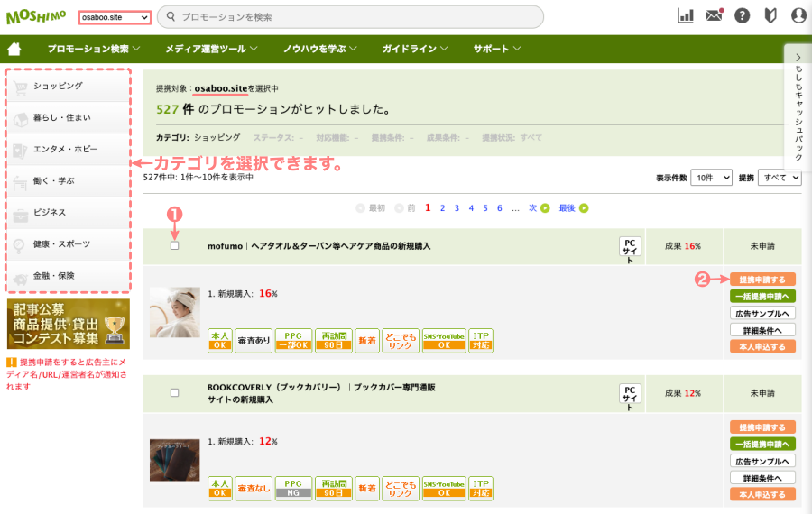Screen dimensions: 812x514
Task: Expand the サポート menu
Action: (x=496, y=49)
